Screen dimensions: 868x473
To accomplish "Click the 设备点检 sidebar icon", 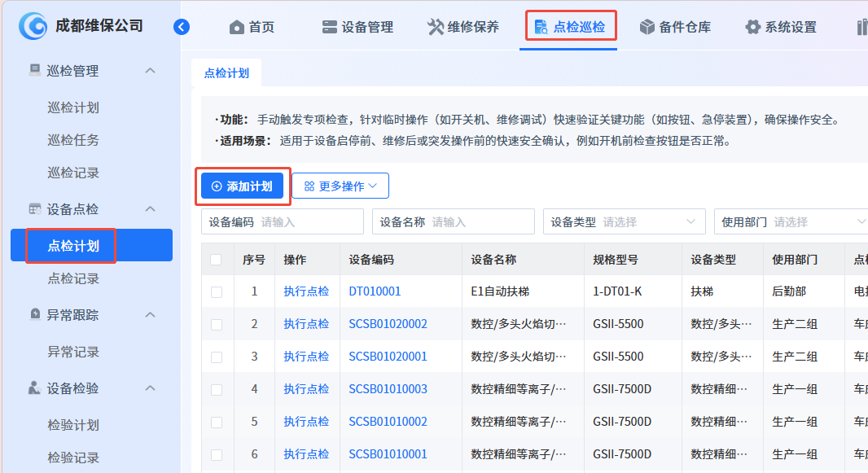I will (35, 208).
